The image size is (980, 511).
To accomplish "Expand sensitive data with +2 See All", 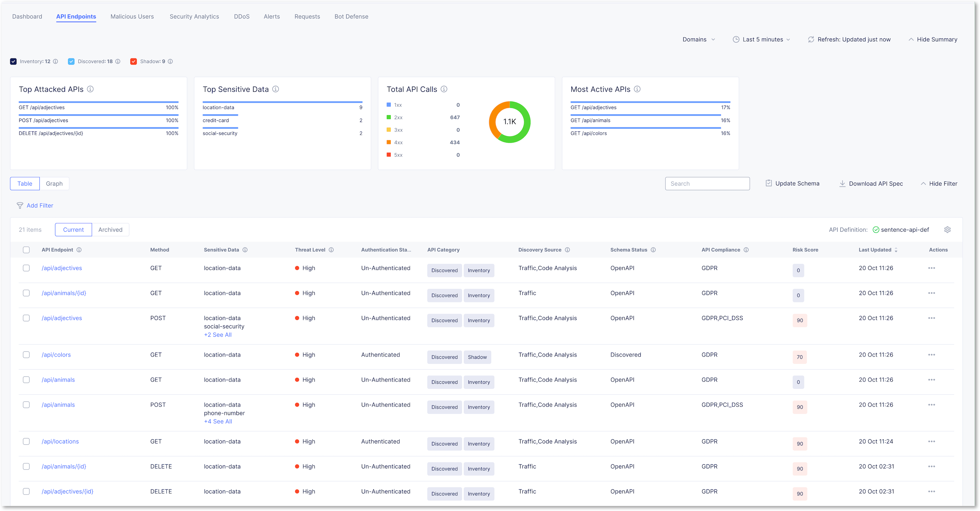I will tap(218, 335).
